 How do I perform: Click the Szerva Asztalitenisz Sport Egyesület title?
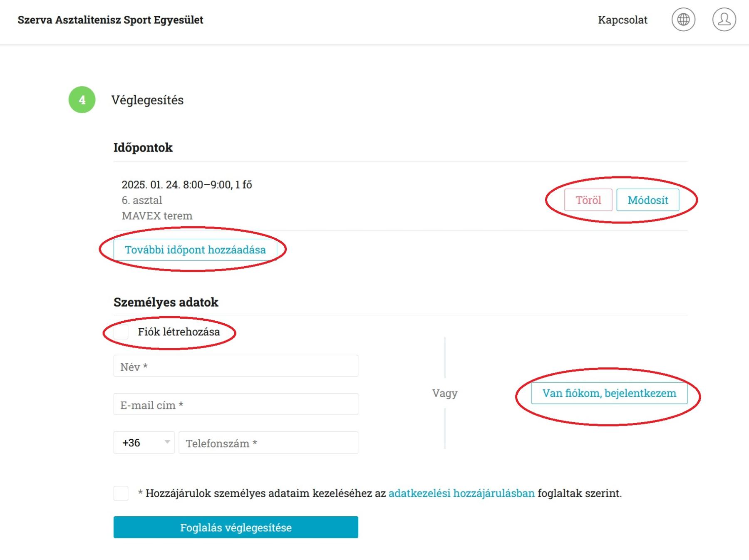[110, 20]
